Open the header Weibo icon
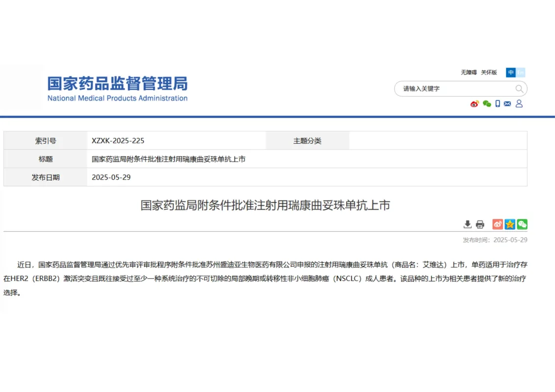555x392 pixels. (x=475, y=104)
